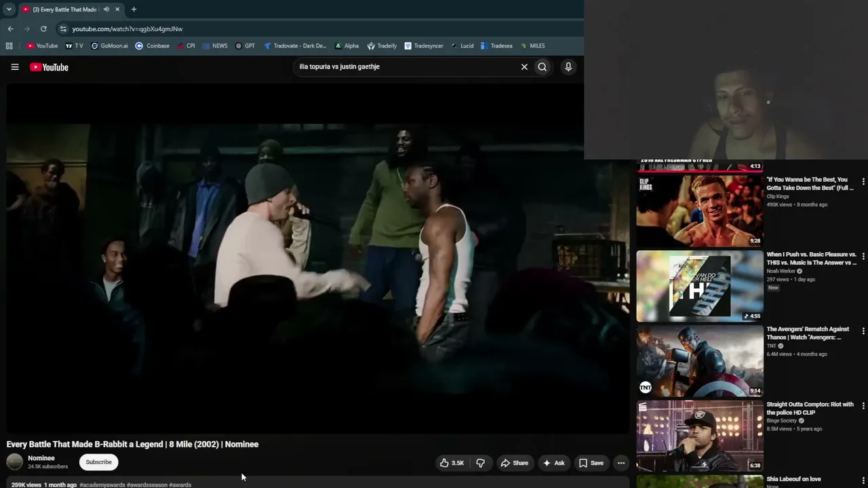This screenshot has width=868, height=488.
Task: Switch to the Every Battle That Made tab
Action: (x=64, y=9)
